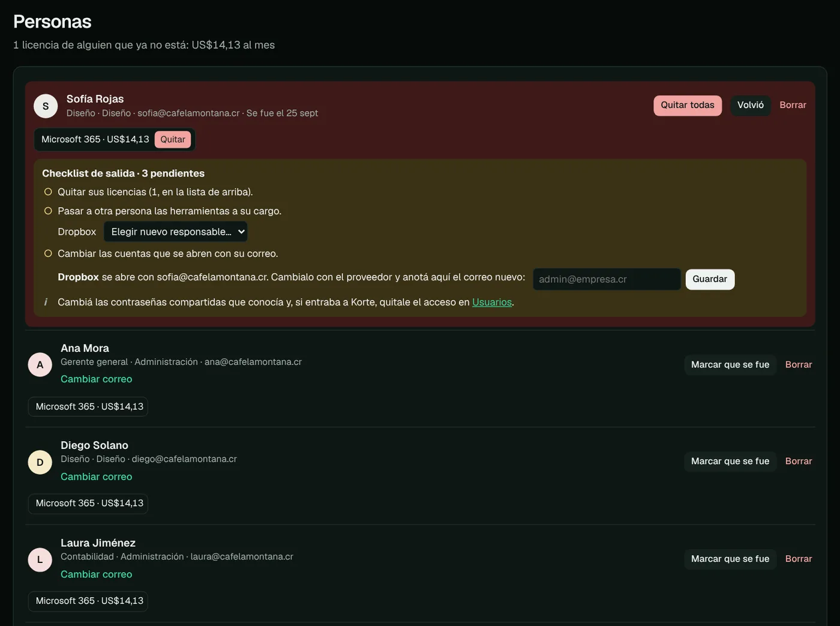840x626 pixels.
Task: Remove Sofía's Microsoft 365 license with Quitar
Action: pos(173,139)
